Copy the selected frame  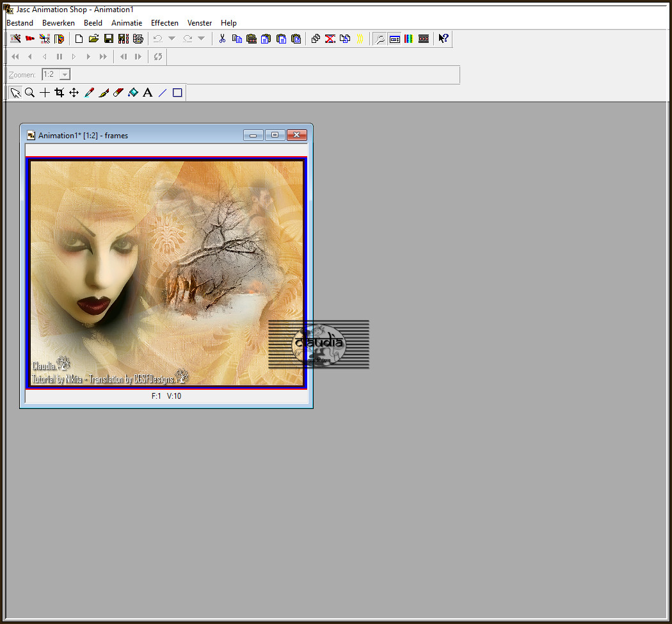coord(237,38)
